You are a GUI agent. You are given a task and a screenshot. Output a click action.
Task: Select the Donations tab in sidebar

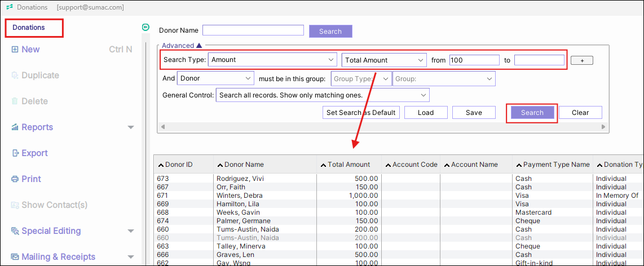[x=29, y=28]
